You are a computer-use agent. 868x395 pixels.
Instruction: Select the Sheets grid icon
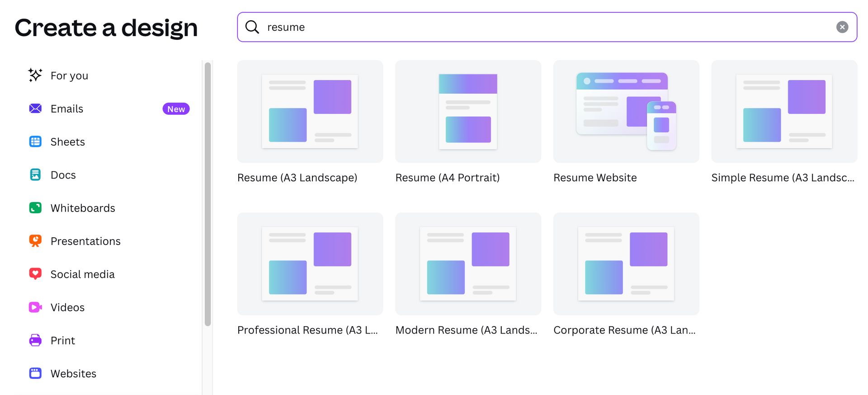click(x=35, y=141)
